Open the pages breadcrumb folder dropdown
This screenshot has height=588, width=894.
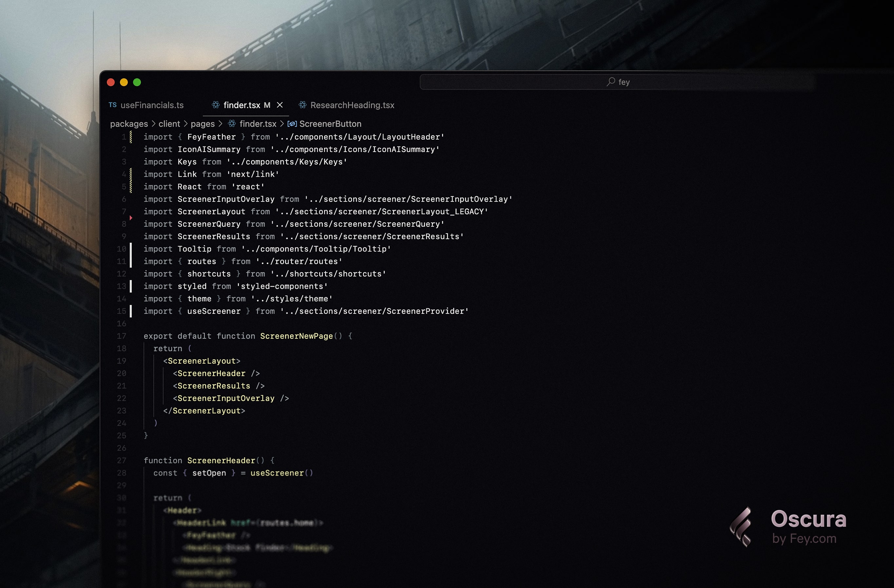203,123
